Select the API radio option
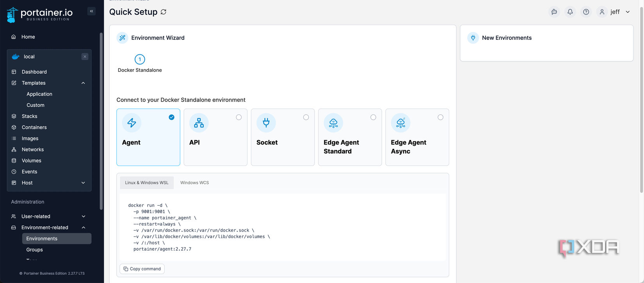644x283 pixels. pos(239,117)
